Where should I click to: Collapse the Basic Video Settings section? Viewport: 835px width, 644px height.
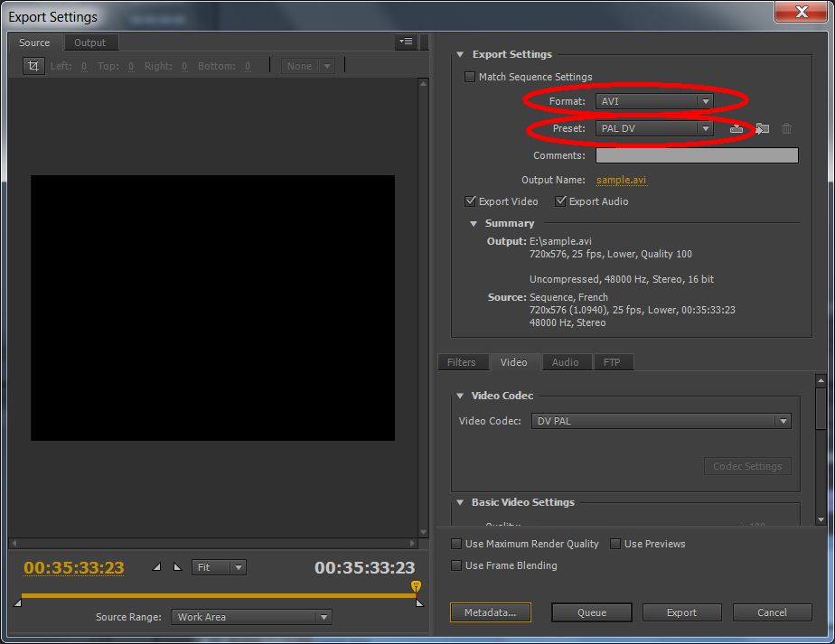tap(460, 502)
